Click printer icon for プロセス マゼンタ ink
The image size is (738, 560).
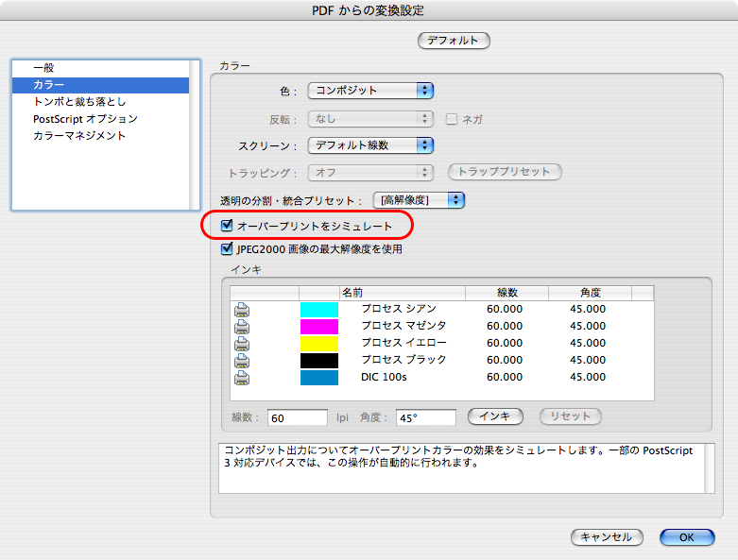pos(242,327)
